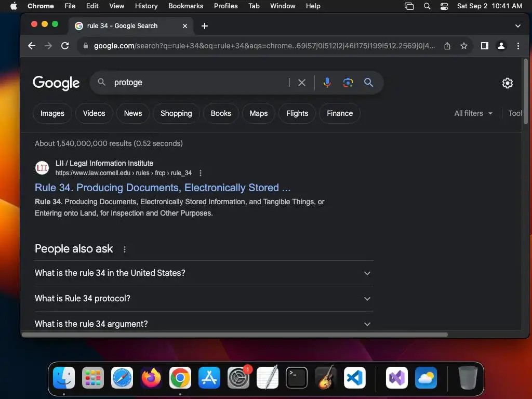Open Google quick settings gear icon
This screenshot has width=532, height=399.
[507, 83]
